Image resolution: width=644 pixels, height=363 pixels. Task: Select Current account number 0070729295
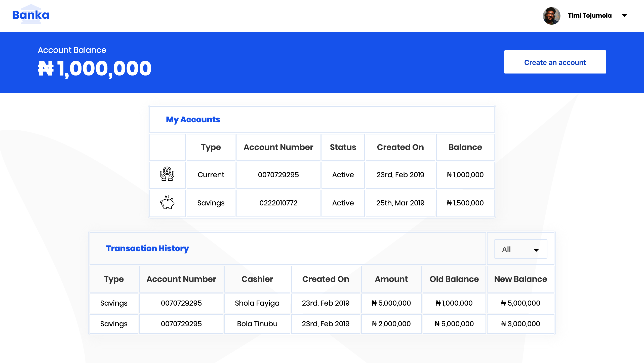pos(278,175)
